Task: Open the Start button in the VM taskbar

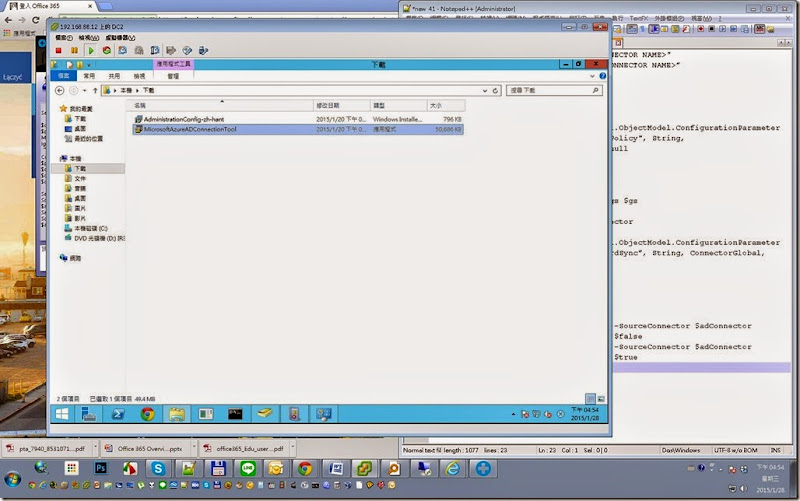Action: point(62,414)
